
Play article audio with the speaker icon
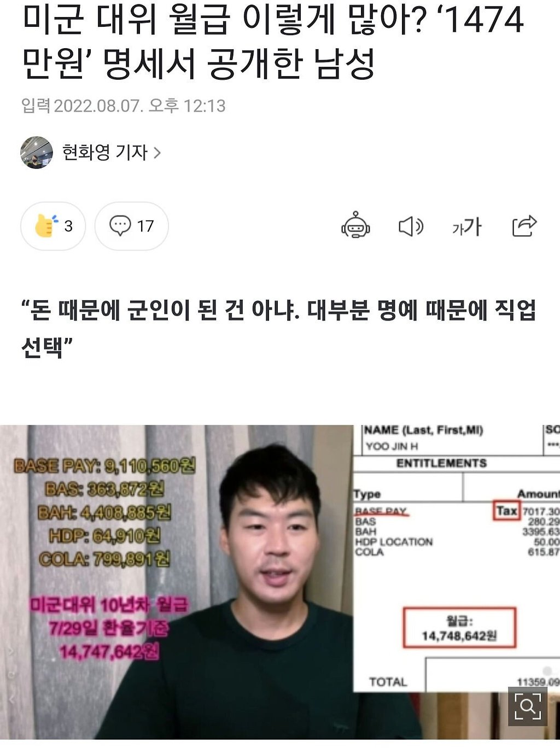(x=411, y=226)
